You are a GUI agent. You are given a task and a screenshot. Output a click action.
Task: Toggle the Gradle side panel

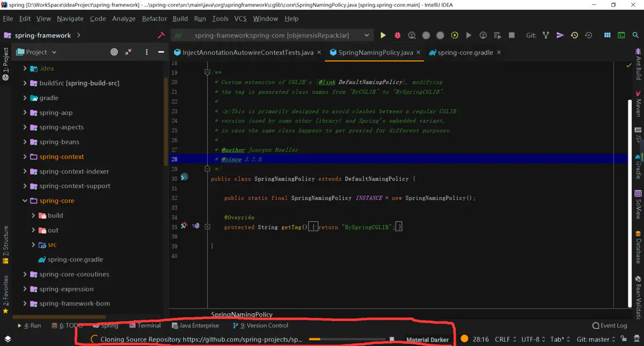(x=638, y=167)
